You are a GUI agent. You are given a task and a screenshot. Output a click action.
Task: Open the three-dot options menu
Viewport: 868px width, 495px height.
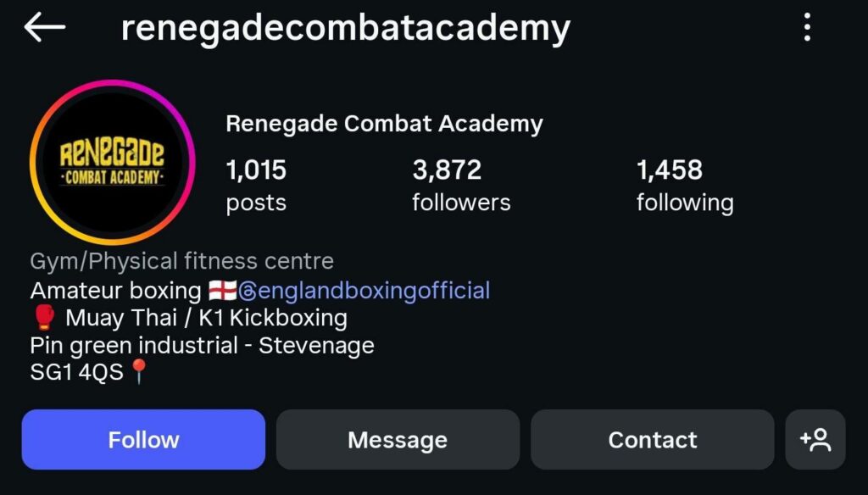click(x=806, y=28)
